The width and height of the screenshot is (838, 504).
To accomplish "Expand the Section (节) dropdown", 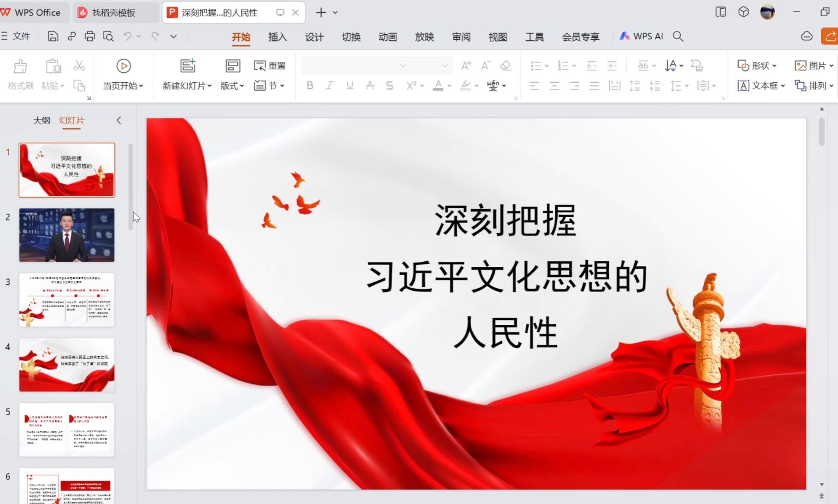I will click(270, 86).
